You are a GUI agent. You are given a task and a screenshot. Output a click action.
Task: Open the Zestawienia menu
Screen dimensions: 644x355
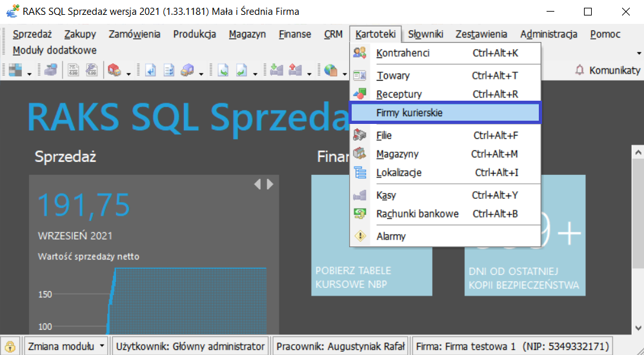point(481,34)
